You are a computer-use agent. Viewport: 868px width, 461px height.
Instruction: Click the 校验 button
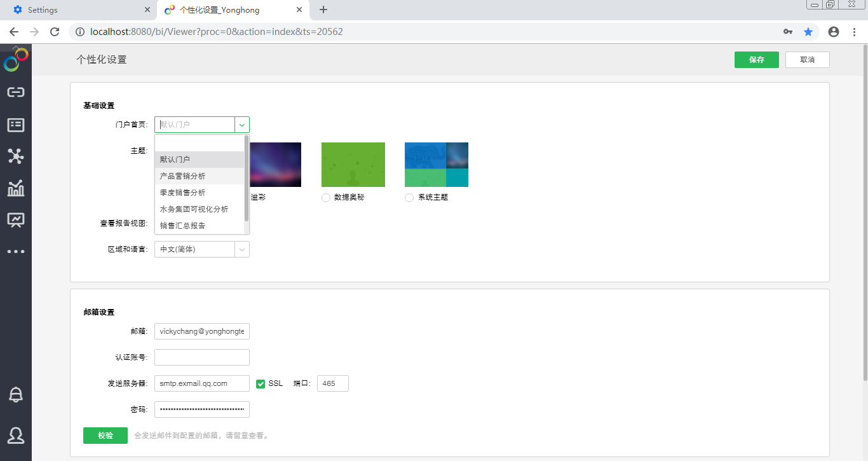(105, 436)
